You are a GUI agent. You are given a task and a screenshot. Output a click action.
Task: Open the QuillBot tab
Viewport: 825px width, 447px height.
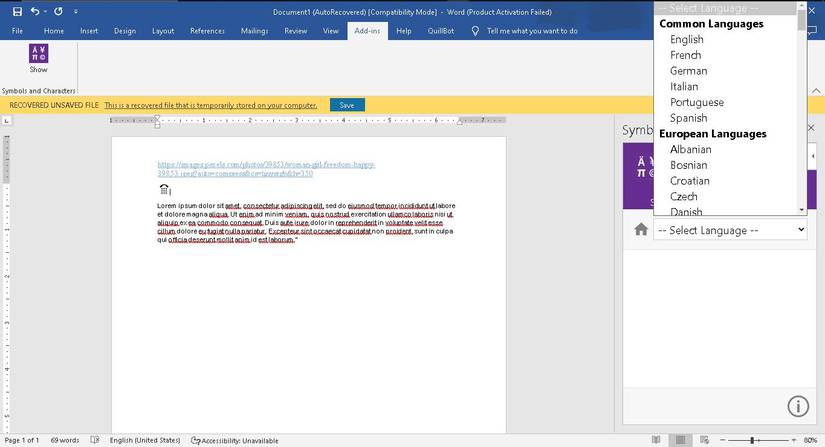point(441,31)
